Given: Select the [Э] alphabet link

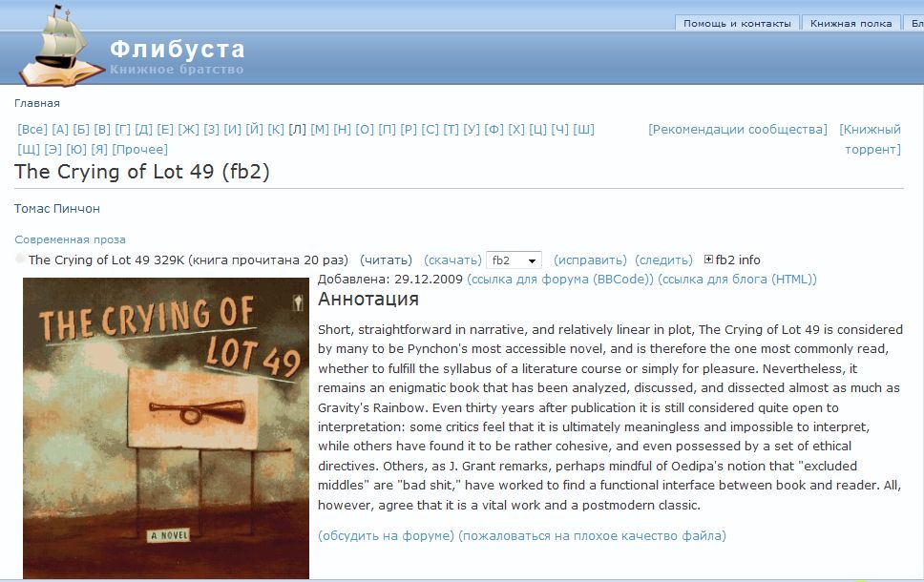Looking at the screenshot, I should tap(53, 149).
